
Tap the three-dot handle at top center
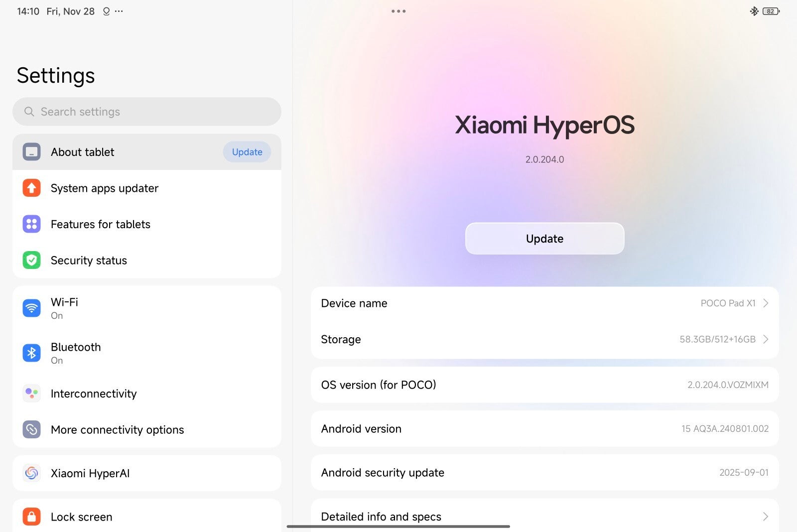pyautogui.click(x=398, y=11)
